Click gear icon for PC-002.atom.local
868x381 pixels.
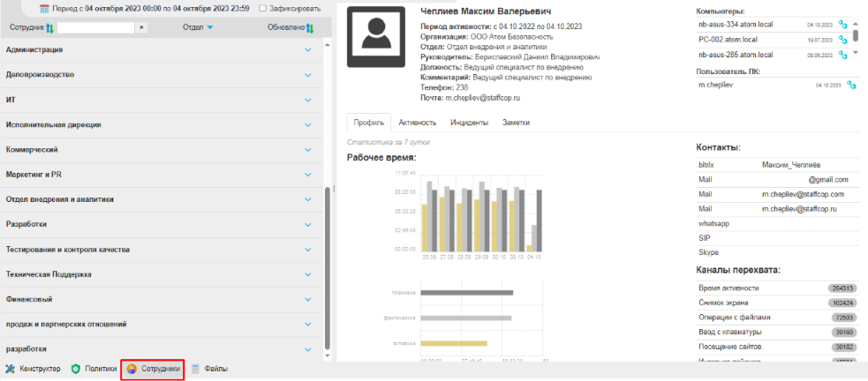842,40
